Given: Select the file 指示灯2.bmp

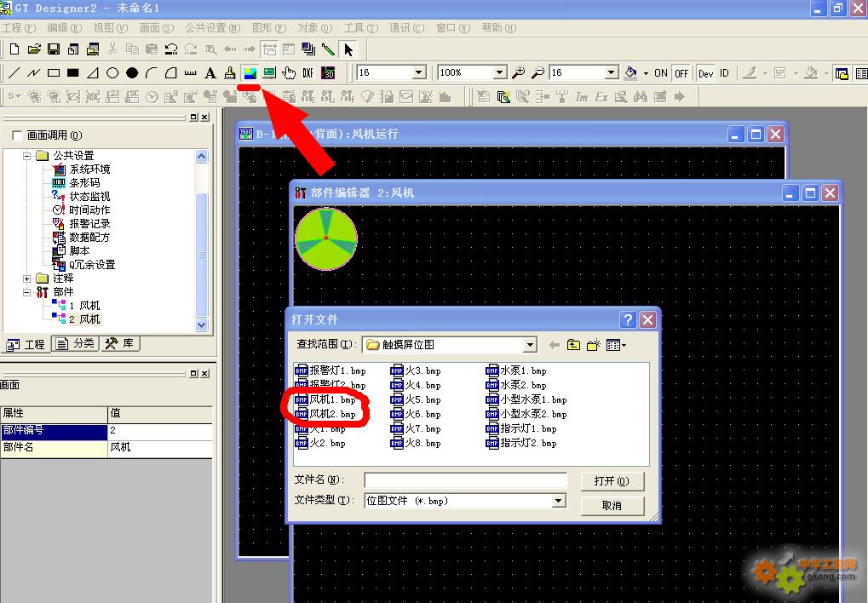Looking at the screenshot, I should tap(521, 443).
